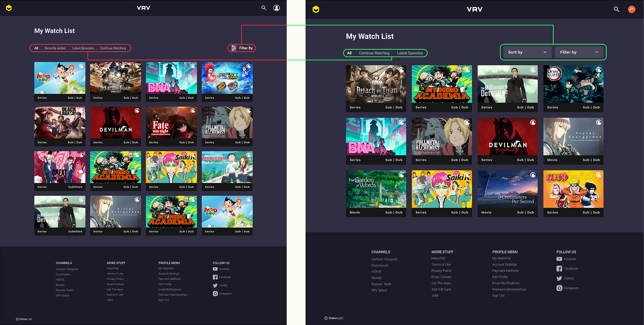Viewport: 644px width, 325px height.
Task: Open Crunchyroll link in left mockup footer
Action: tap(63, 275)
